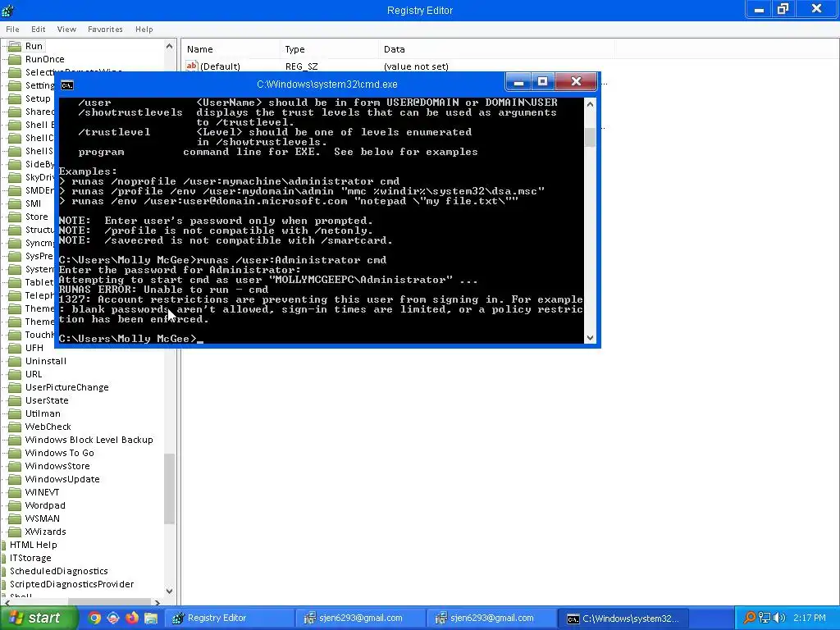Select the Windows Block Level Backup key

pyautogui.click(x=89, y=440)
